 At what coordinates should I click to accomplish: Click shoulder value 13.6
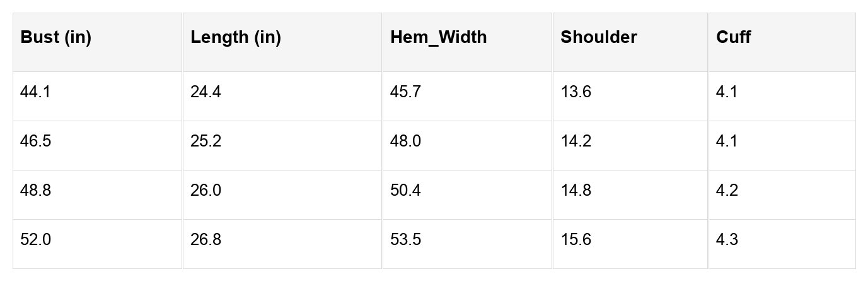(x=576, y=92)
